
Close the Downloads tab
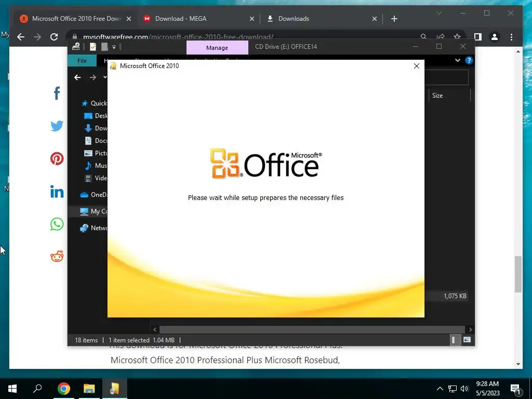(x=375, y=19)
